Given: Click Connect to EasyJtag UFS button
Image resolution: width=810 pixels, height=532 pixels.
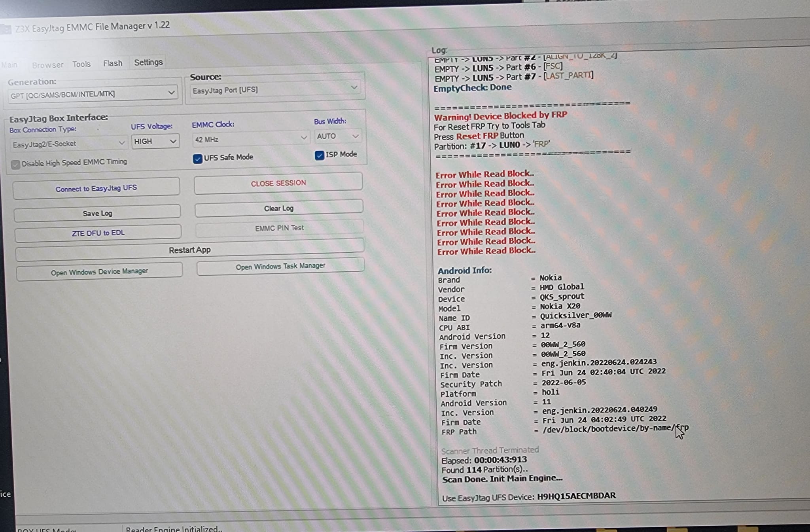Looking at the screenshot, I should (96, 188).
